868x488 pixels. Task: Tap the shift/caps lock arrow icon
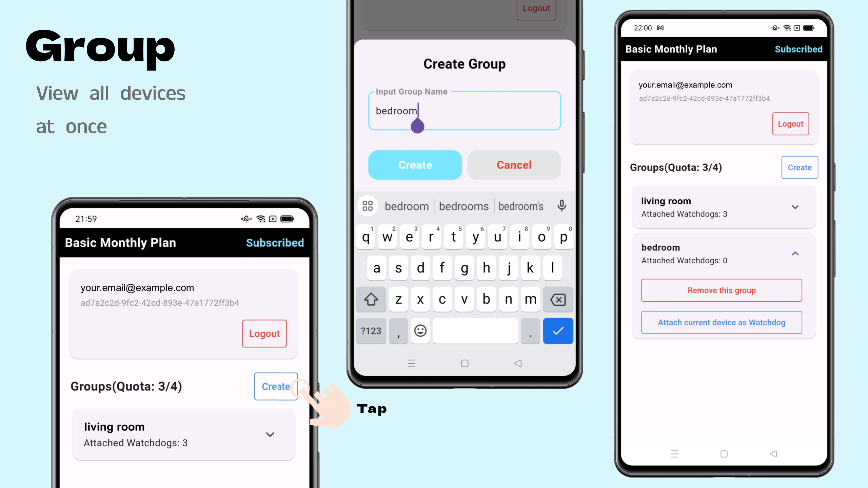tap(371, 299)
